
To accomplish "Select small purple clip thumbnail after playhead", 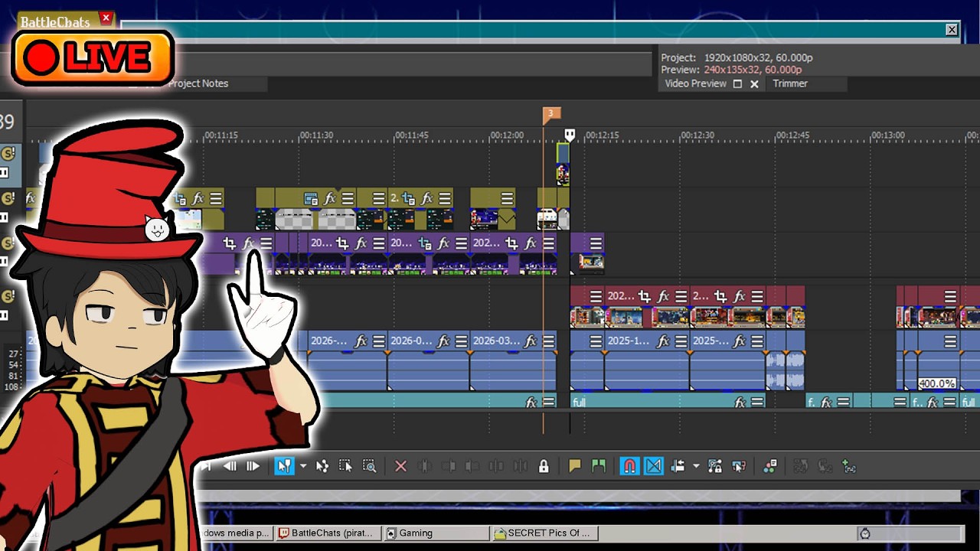I will [591, 262].
